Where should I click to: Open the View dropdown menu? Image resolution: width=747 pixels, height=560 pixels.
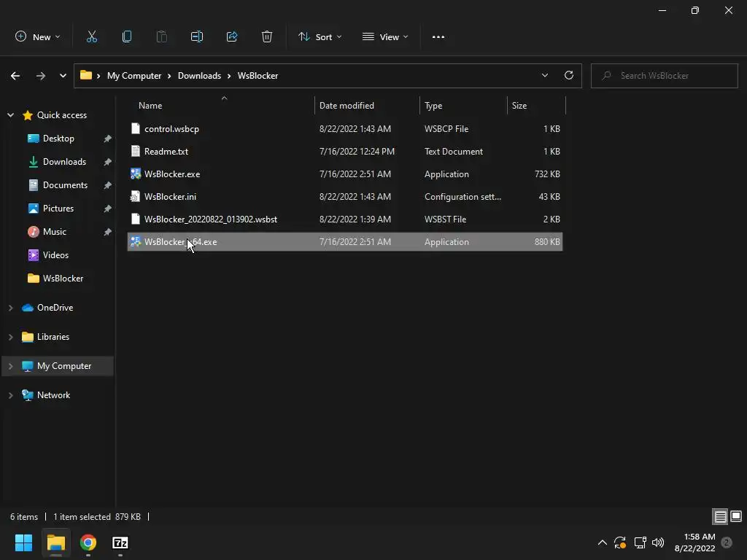[385, 36]
